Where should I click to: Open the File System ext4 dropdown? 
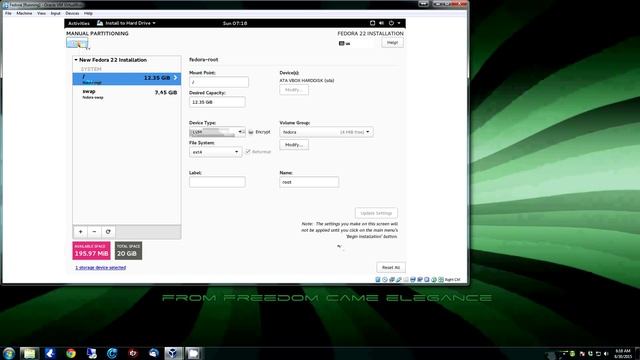pyautogui.click(x=216, y=152)
